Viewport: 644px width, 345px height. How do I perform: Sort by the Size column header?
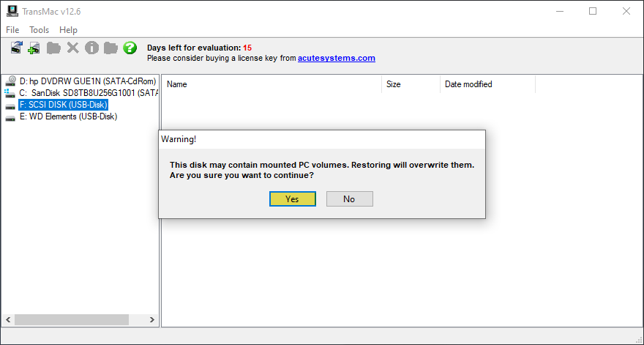point(411,84)
